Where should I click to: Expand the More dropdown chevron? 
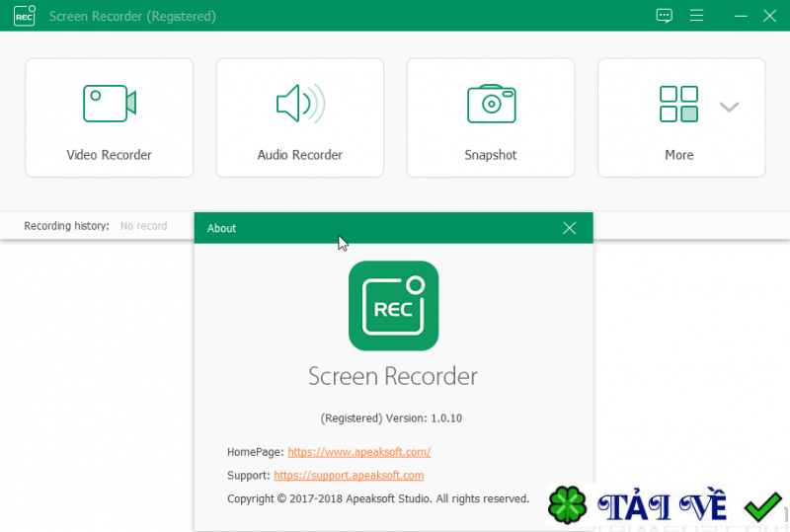(x=729, y=107)
